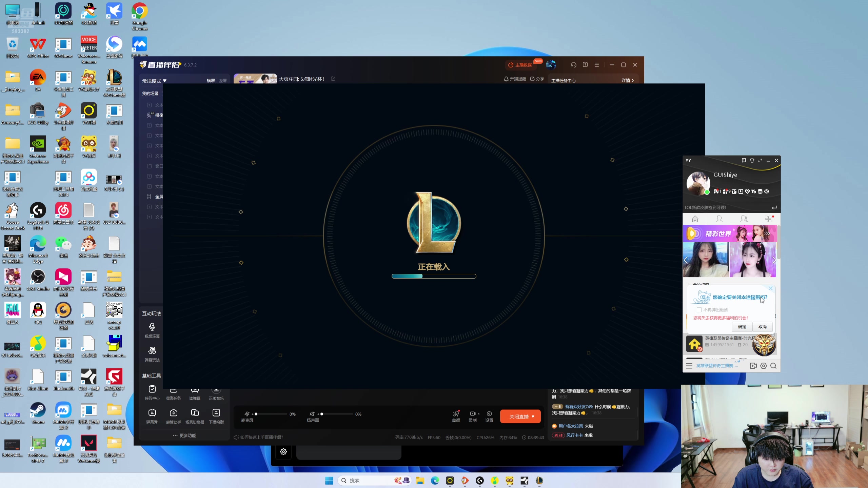The height and width of the screenshot is (488, 868).
Task: Click League of Legends taskbar icon
Action: coord(539,480)
